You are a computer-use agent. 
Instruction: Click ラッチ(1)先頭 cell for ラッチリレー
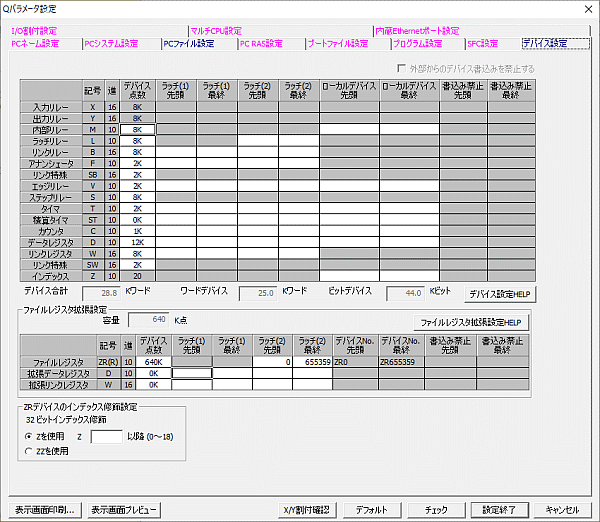pos(176,141)
